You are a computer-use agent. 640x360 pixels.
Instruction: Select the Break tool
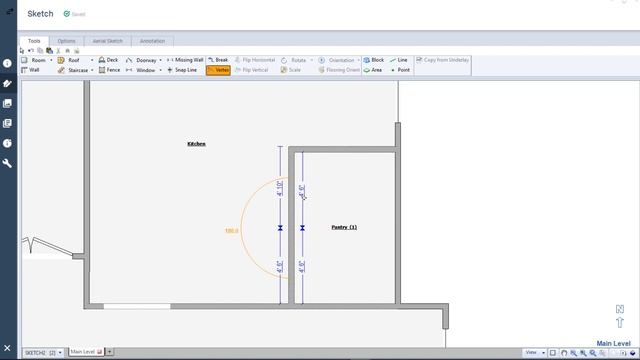click(x=218, y=60)
